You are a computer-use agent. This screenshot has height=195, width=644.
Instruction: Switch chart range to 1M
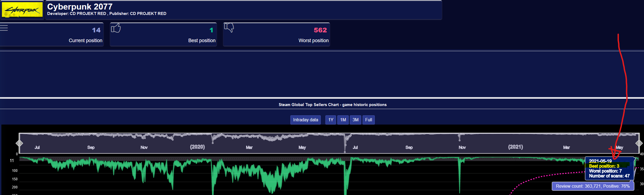click(x=343, y=120)
